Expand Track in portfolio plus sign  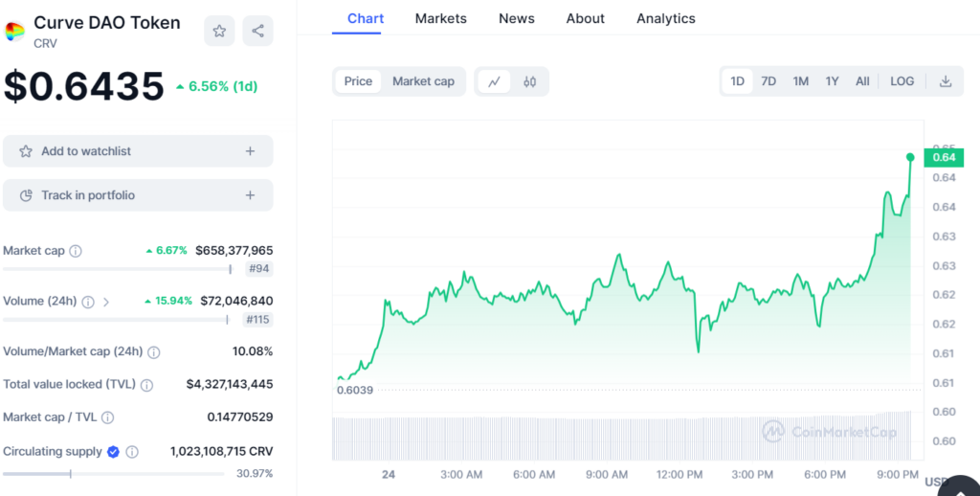(250, 195)
